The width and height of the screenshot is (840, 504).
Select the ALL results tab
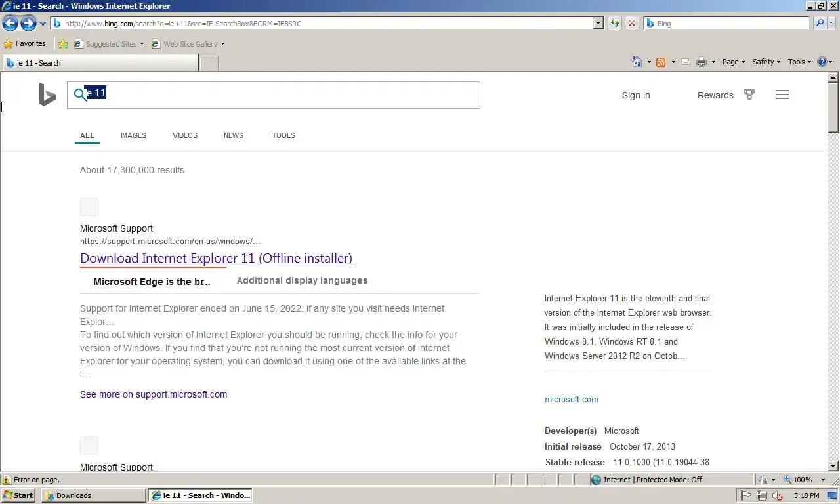(x=87, y=135)
